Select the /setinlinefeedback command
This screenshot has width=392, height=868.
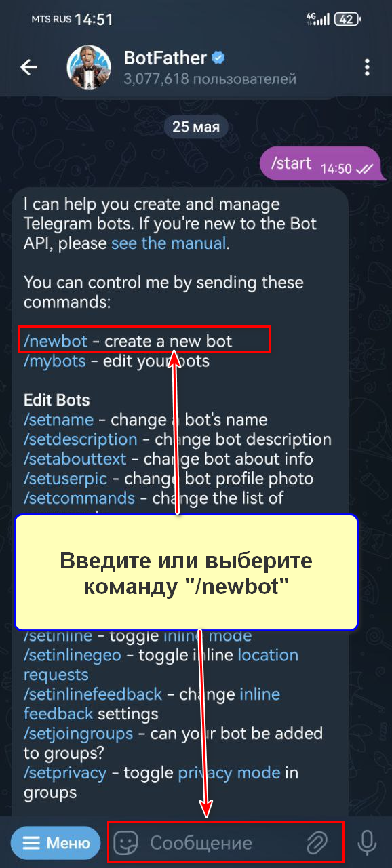[x=93, y=694]
